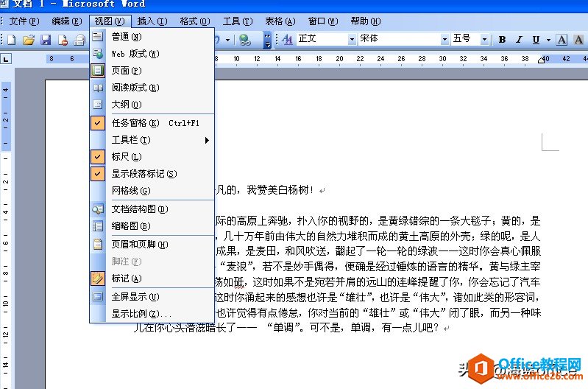Open the undo history dropdown arrow
Screen dimensions: 588x389
pos(227,40)
